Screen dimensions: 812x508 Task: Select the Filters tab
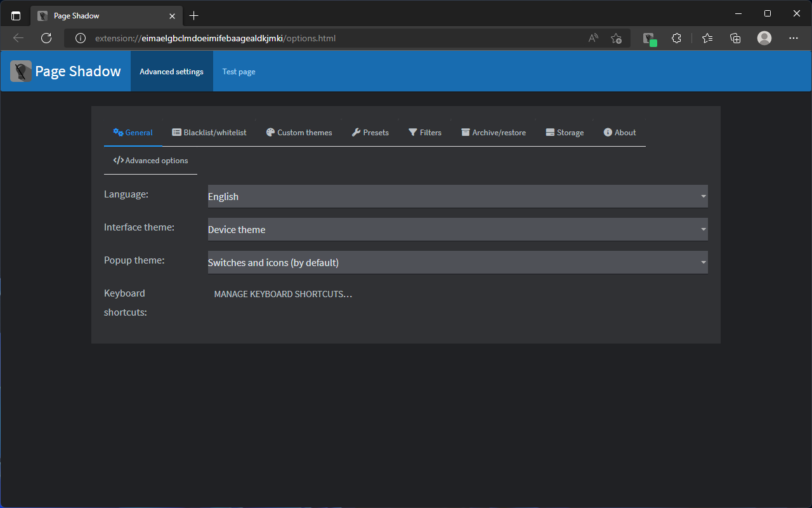[425, 133]
